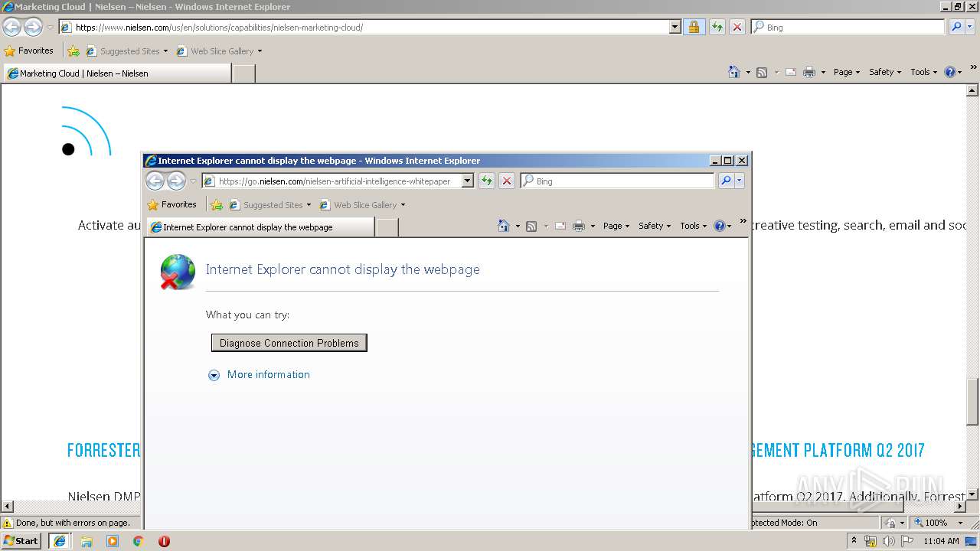Expand the popup address bar dropdown
Screen dimensions: 980x551
point(467,181)
